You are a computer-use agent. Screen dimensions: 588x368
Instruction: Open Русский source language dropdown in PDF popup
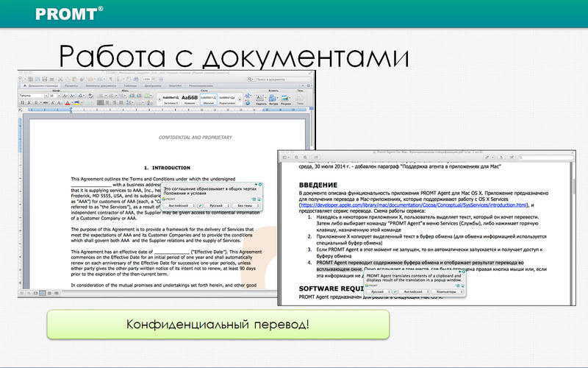(x=378, y=291)
